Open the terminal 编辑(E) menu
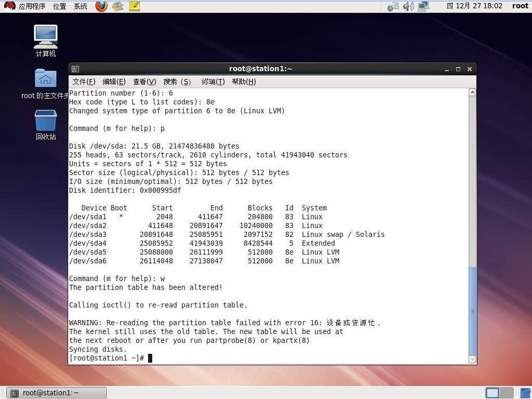The image size is (532, 399). tap(114, 82)
